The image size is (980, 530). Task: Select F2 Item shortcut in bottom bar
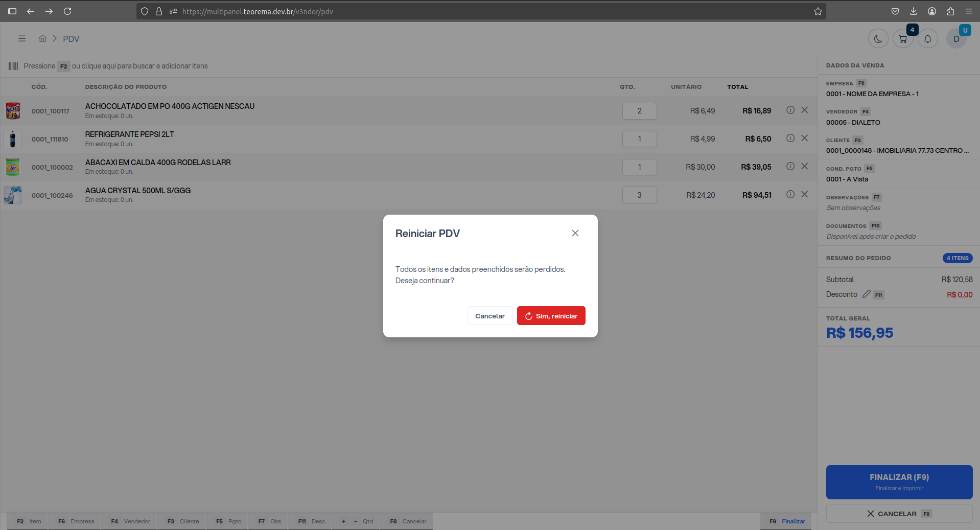(x=29, y=521)
